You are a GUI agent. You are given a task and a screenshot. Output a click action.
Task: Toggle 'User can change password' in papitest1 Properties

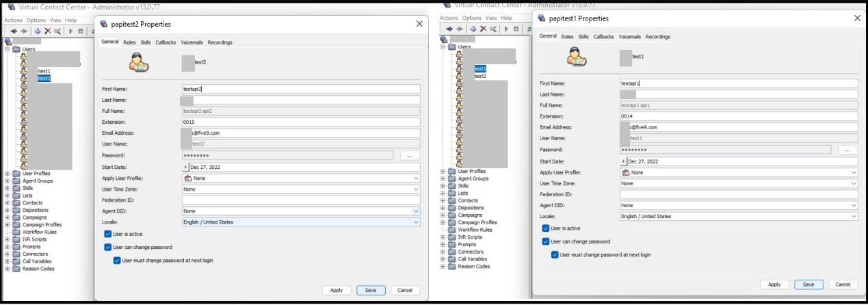[546, 241]
